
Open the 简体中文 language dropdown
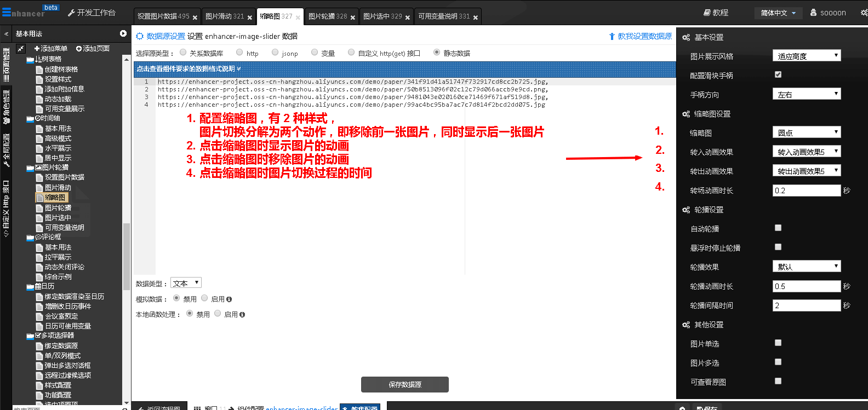tap(778, 13)
